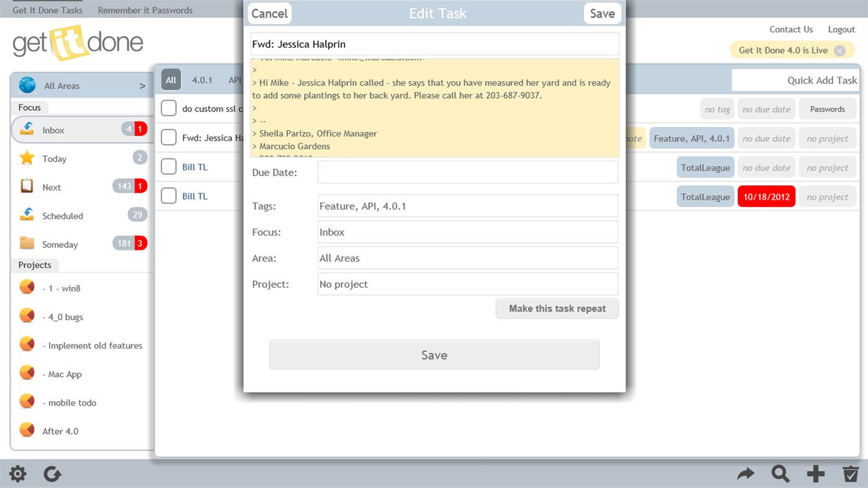Check the 'Fwd: Jessica Ha' task checkbox
The height and width of the screenshot is (488, 868).
click(168, 137)
